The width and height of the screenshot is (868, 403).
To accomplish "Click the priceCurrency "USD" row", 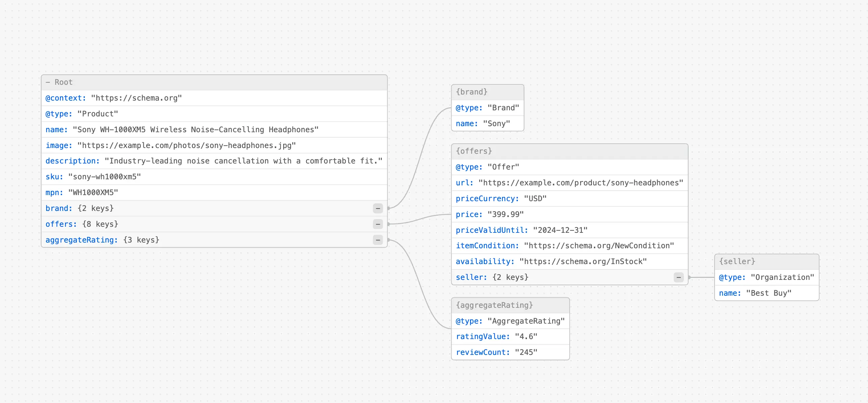I will click(569, 199).
